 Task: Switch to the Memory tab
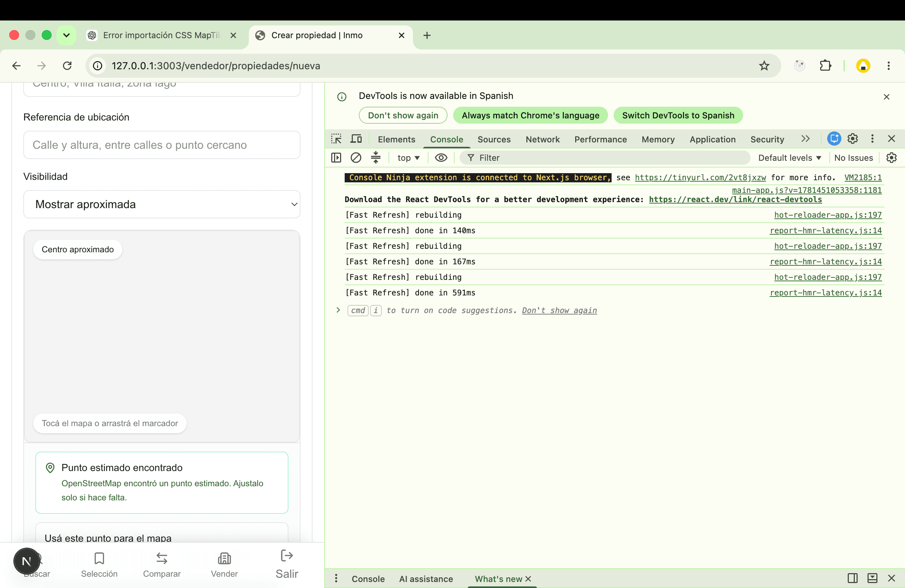[x=658, y=139]
